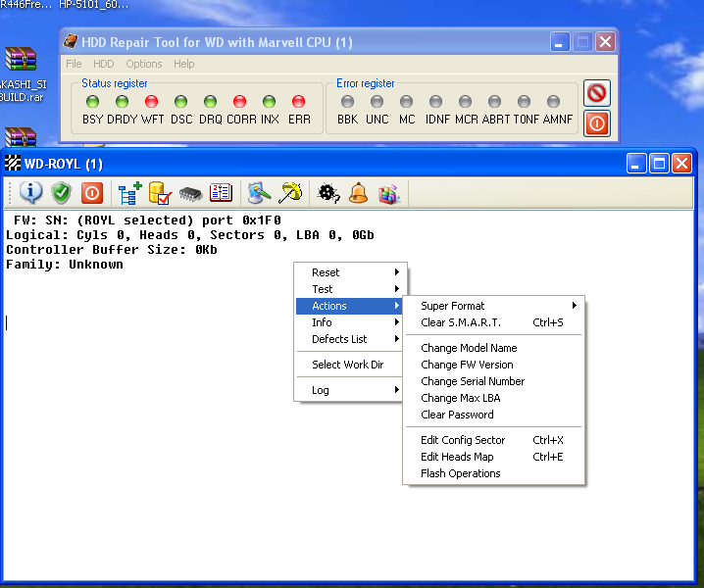The image size is (704, 588).
Task: Minimize the WD-ROYL window
Action: point(636,164)
